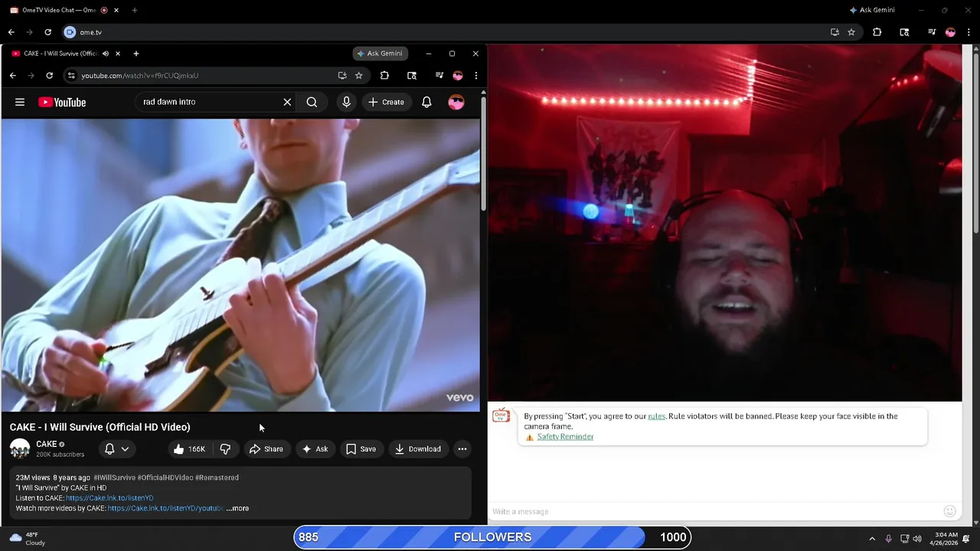Clear the YouTube search box text
Screen dimensions: 980x551
[x=287, y=102]
